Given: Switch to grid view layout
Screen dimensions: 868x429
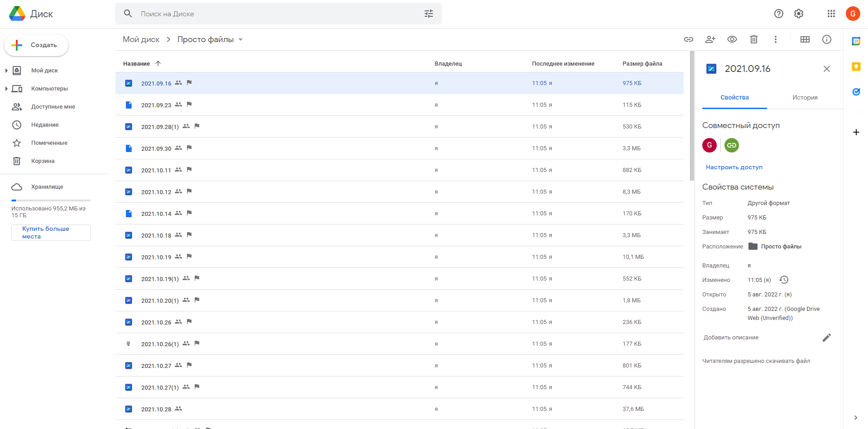Looking at the screenshot, I should (x=805, y=39).
